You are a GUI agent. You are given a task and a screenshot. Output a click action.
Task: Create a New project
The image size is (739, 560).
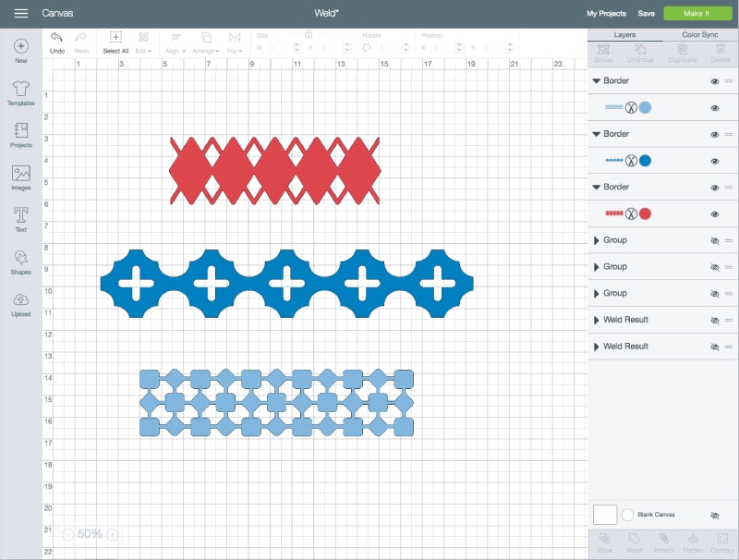click(x=20, y=50)
